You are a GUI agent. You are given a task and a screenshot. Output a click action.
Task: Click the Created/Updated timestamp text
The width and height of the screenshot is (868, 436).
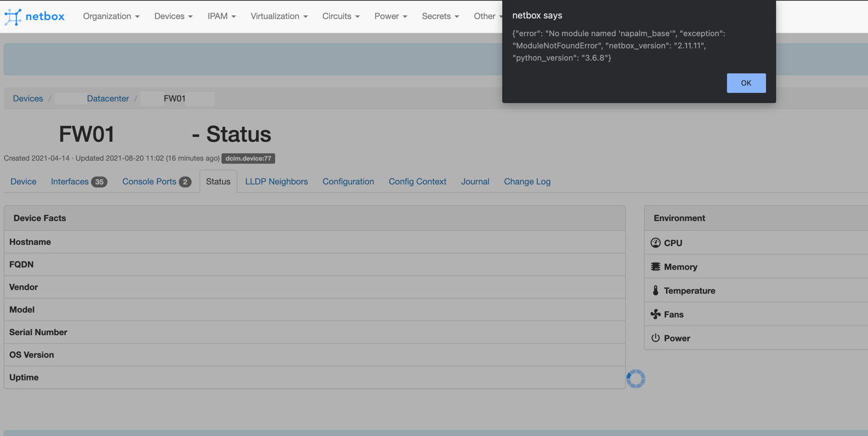point(112,158)
